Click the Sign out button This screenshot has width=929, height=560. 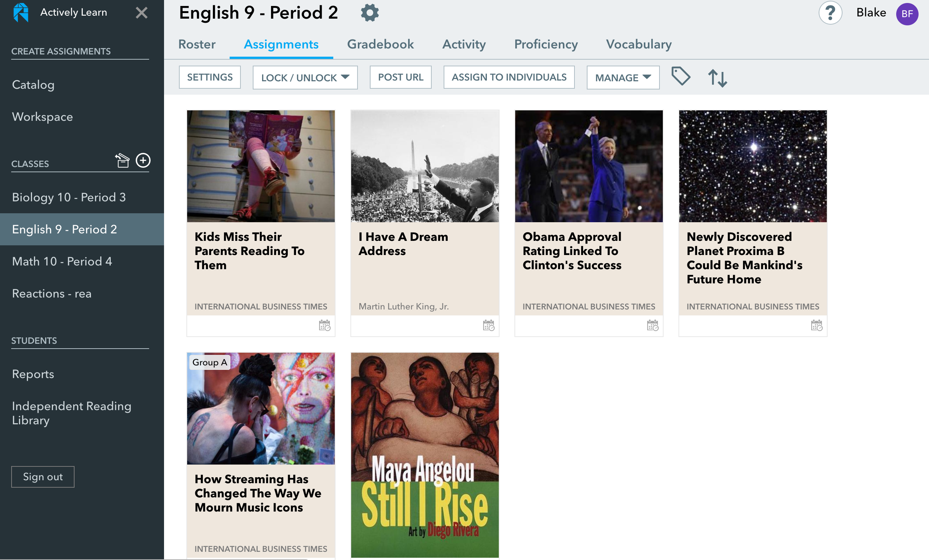[42, 476]
